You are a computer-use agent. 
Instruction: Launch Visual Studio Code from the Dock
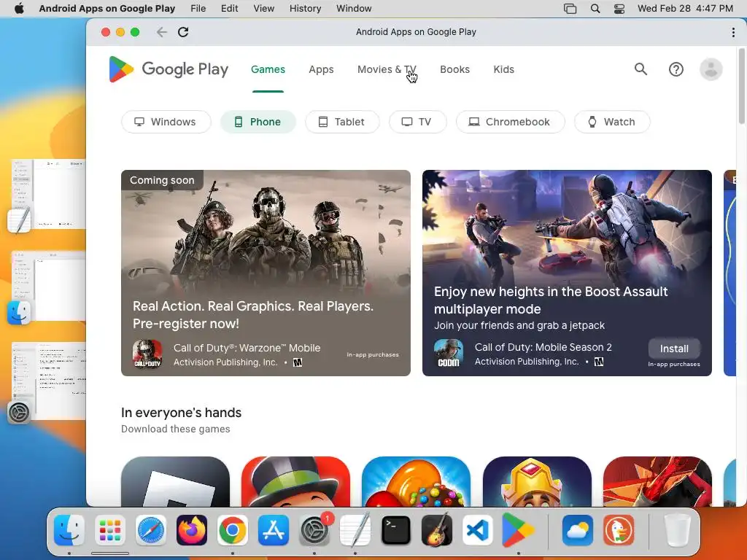tap(478, 530)
